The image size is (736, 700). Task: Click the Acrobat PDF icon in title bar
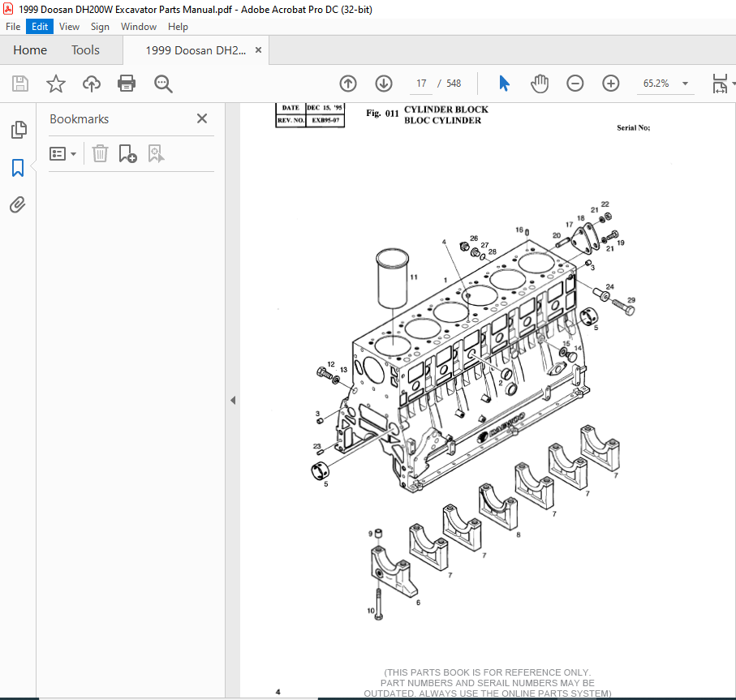(8, 9)
